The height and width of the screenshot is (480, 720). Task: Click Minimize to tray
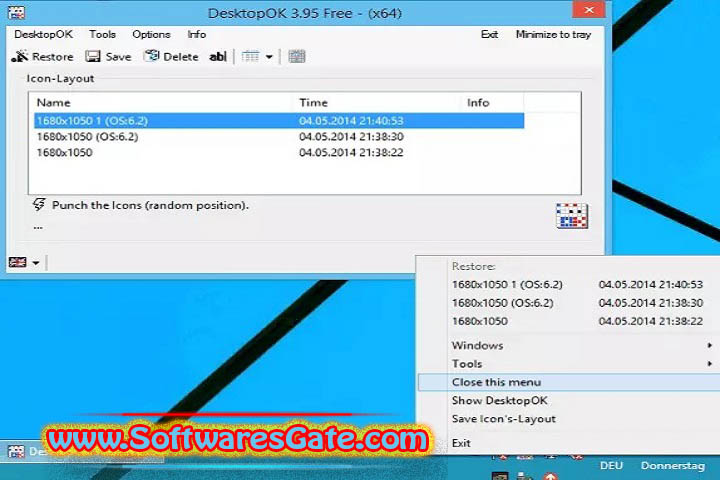(x=553, y=34)
